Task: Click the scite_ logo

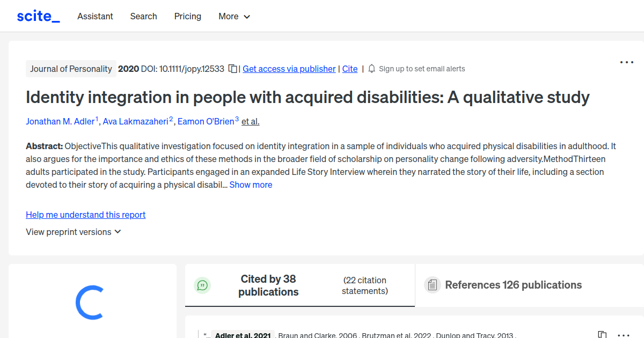Action: click(38, 16)
